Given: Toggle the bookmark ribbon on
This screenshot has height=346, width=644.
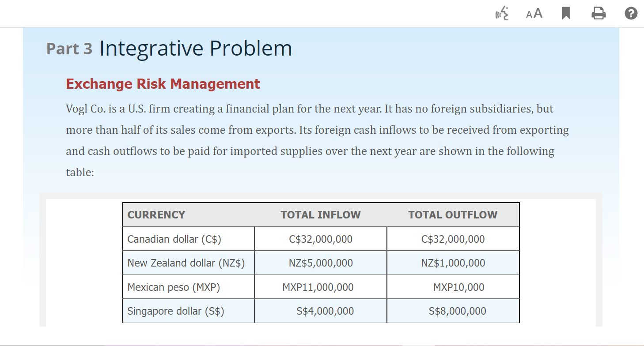Looking at the screenshot, I should [565, 13].
